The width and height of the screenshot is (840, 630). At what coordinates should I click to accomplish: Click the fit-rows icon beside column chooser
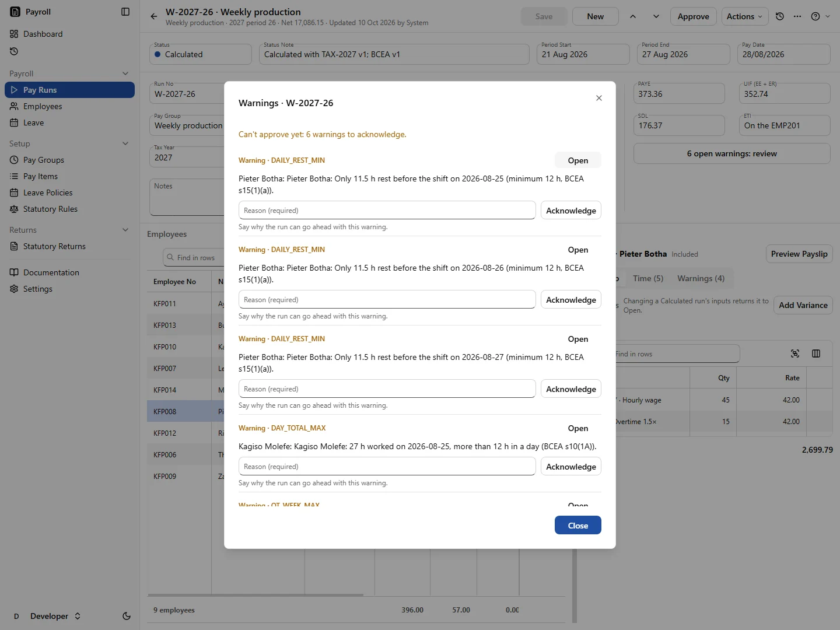click(795, 353)
